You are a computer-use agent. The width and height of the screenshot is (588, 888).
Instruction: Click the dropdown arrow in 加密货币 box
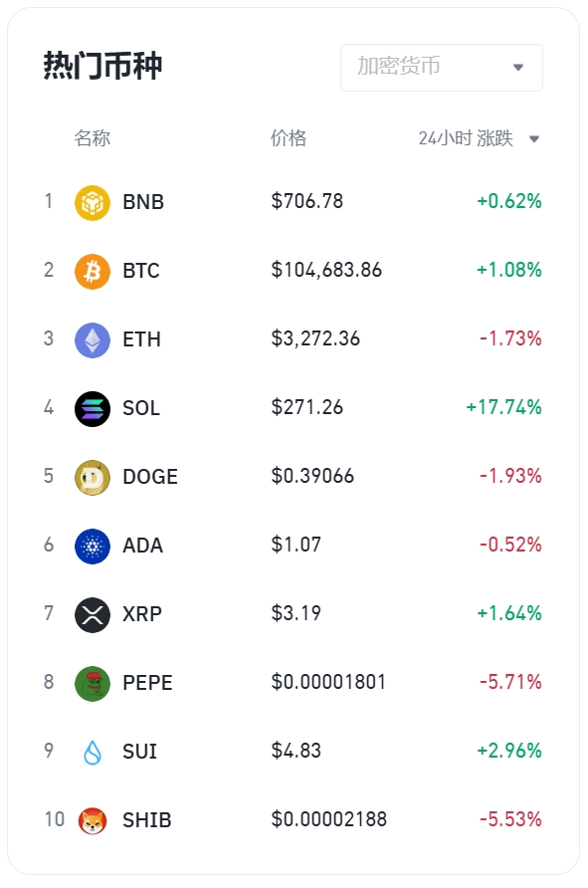point(517,68)
